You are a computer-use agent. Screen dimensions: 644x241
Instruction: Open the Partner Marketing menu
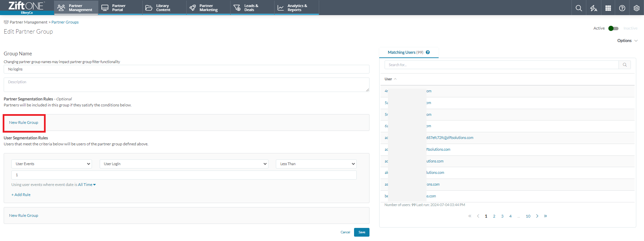[x=208, y=8]
